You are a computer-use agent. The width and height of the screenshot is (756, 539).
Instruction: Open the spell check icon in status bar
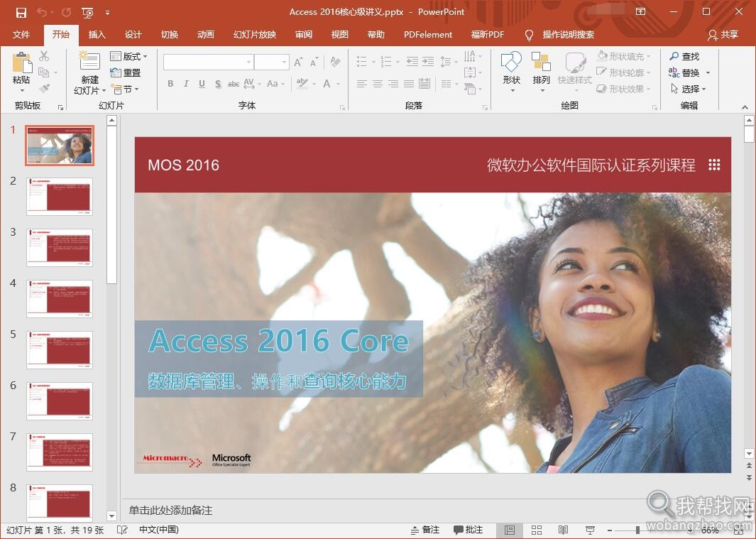tap(123, 530)
